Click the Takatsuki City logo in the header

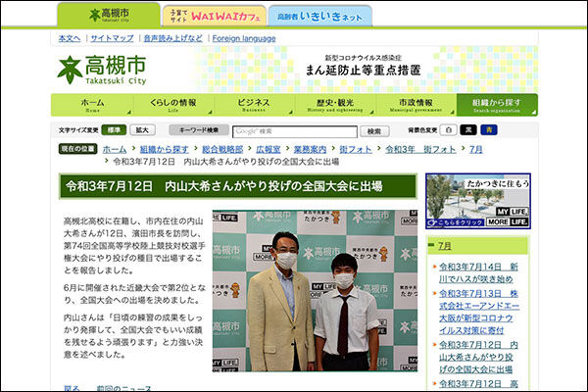[102, 71]
